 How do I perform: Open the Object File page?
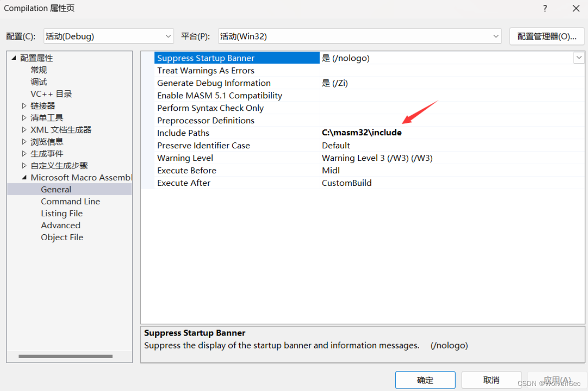(62, 237)
